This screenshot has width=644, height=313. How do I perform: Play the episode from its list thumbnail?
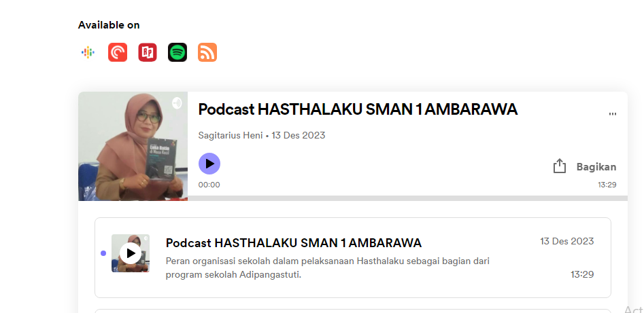(x=131, y=253)
